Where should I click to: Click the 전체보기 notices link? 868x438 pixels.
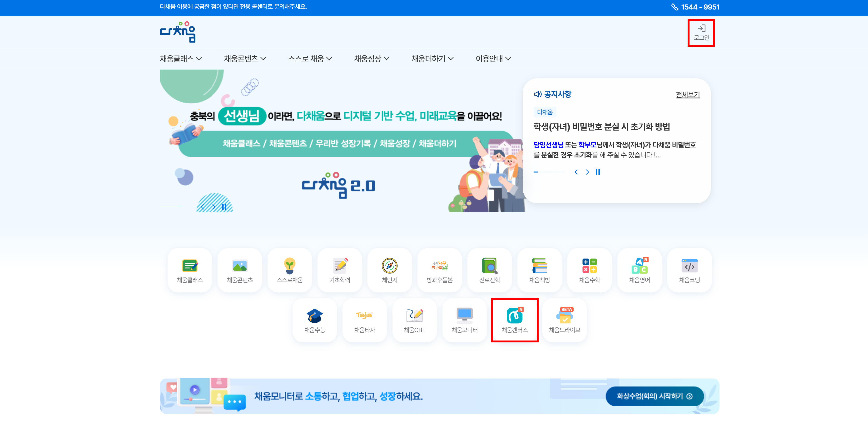click(x=687, y=95)
